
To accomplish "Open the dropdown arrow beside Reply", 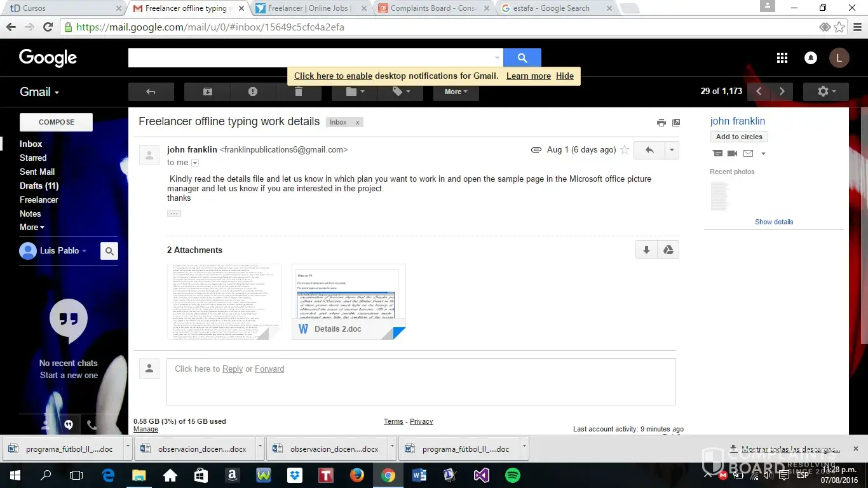I will tap(672, 150).
